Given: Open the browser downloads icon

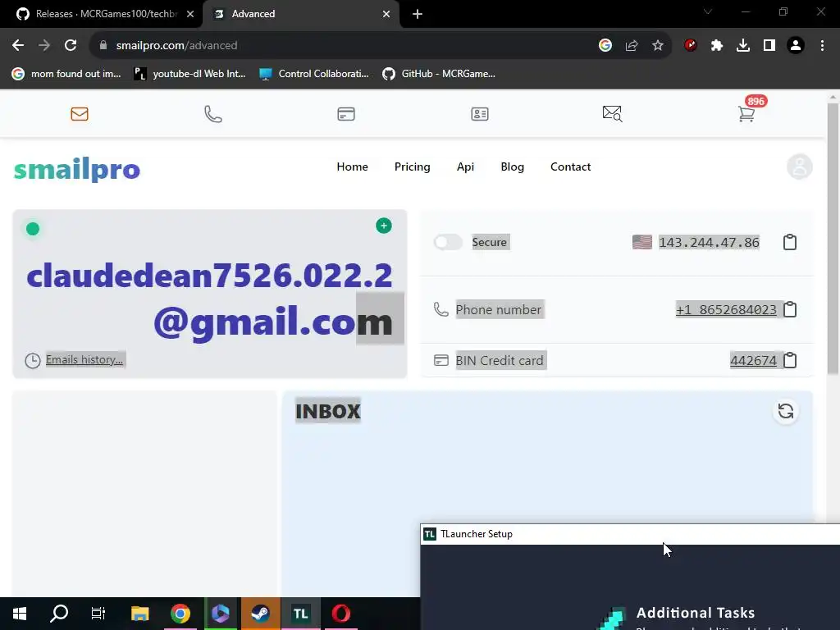Looking at the screenshot, I should (x=743, y=46).
